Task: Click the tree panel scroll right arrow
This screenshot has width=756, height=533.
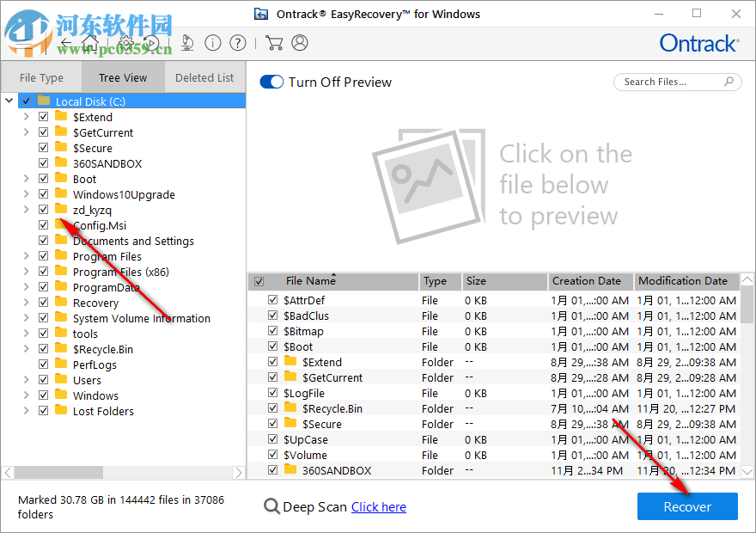Action: pos(239,472)
